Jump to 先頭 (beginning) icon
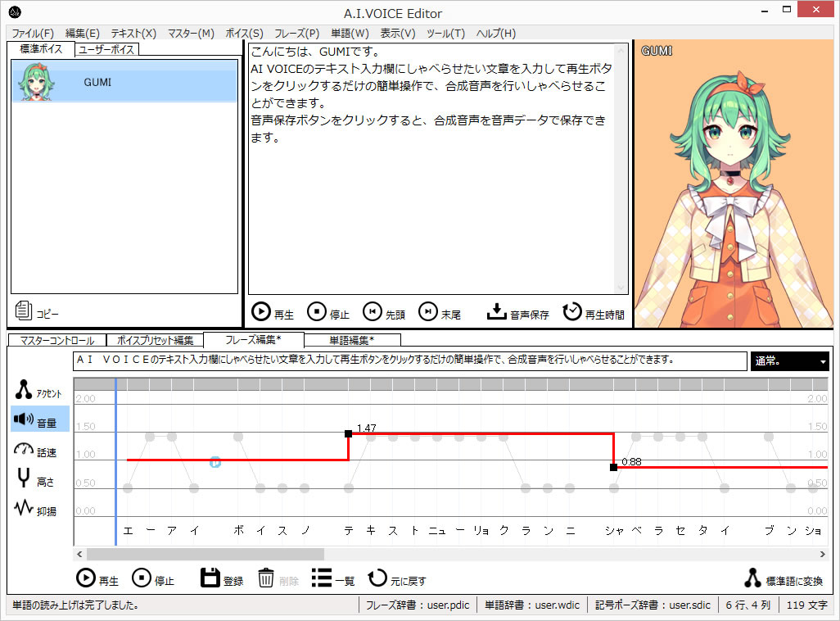The image size is (840, 621). tap(373, 311)
